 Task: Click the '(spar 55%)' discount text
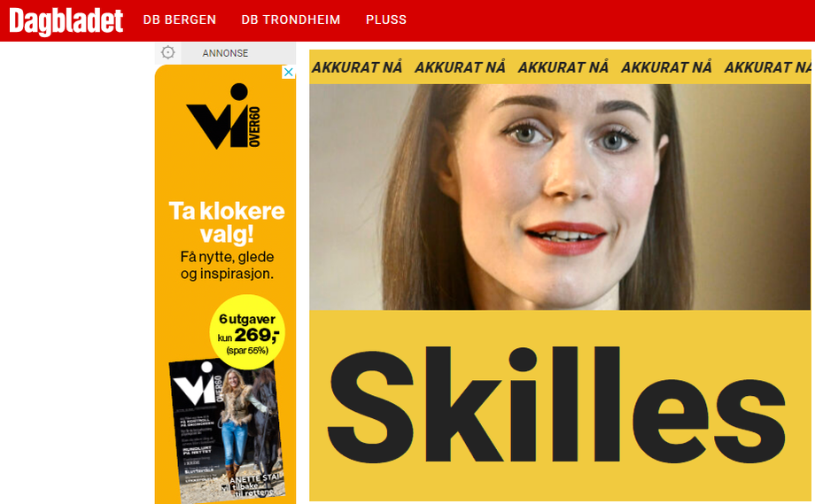(x=247, y=351)
